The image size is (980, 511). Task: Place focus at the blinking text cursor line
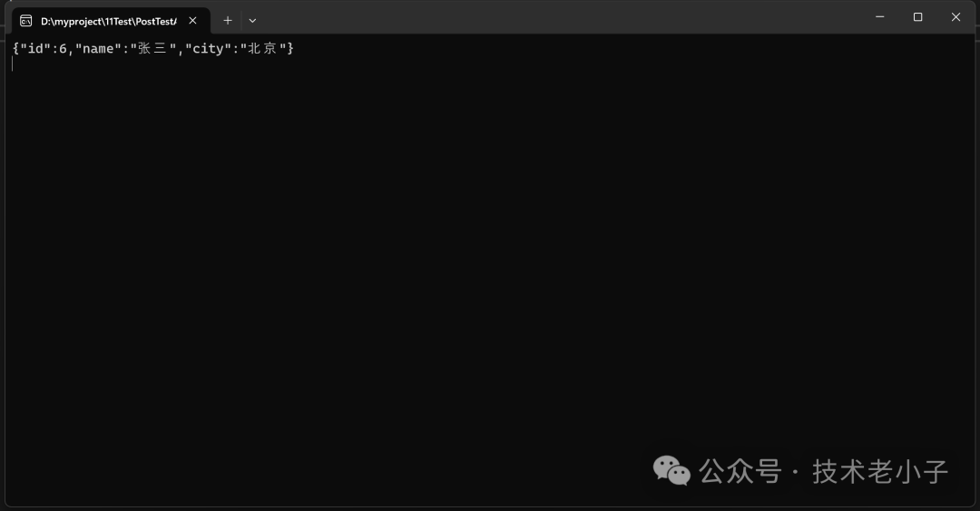[13, 64]
